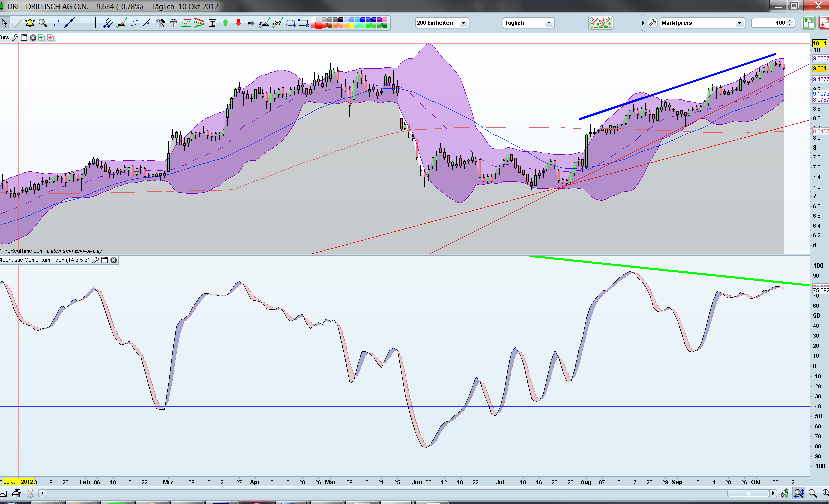829x504 pixels.
Task: Choose the black color swatch
Action: click(x=341, y=20)
